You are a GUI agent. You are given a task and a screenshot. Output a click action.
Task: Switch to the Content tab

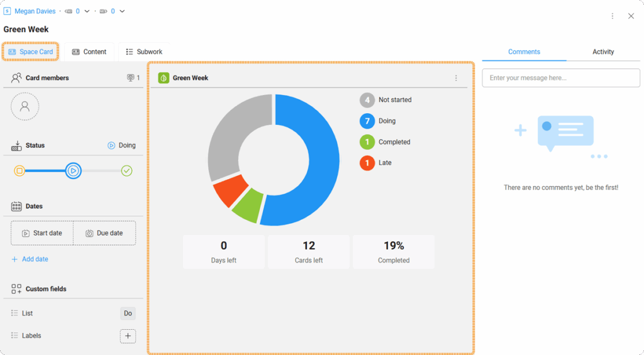[89, 52]
